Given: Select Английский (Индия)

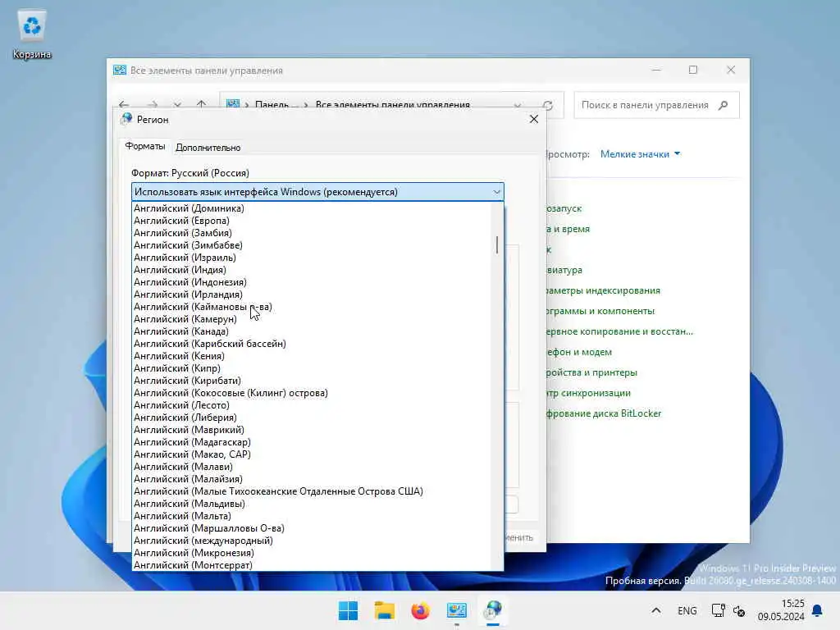Looking at the screenshot, I should (311, 270).
